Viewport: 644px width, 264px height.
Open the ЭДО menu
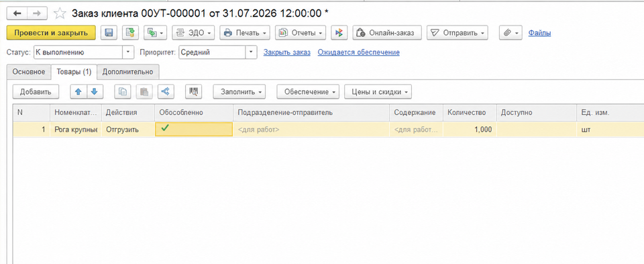coord(193,33)
